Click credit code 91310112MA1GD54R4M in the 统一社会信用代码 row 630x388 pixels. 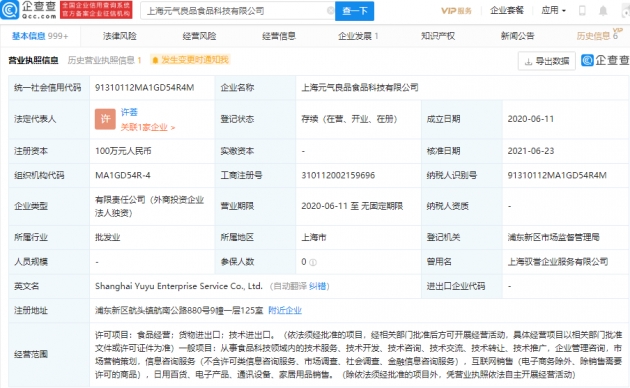(x=145, y=88)
